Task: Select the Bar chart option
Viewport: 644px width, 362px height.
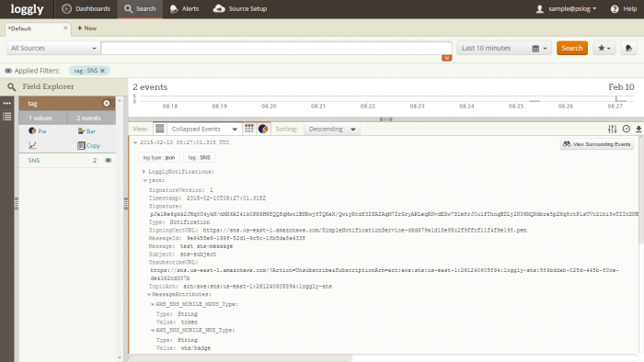Action: coord(86,131)
